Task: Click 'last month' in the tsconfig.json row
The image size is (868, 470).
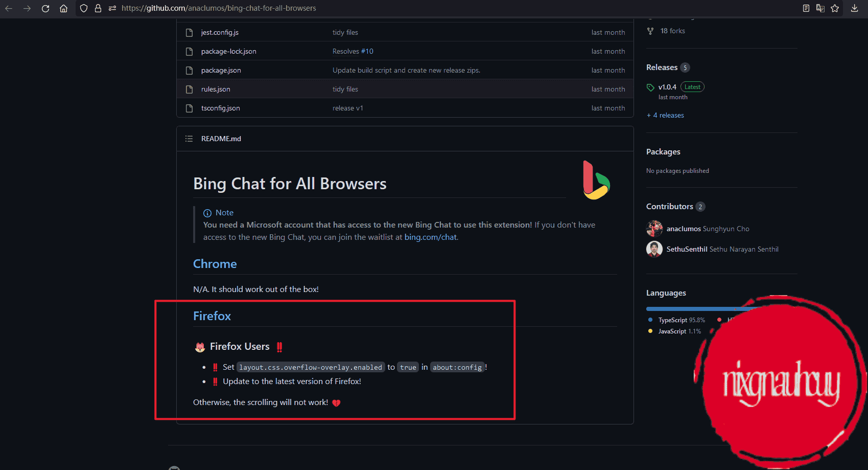Action: pyautogui.click(x=608, y=108)
